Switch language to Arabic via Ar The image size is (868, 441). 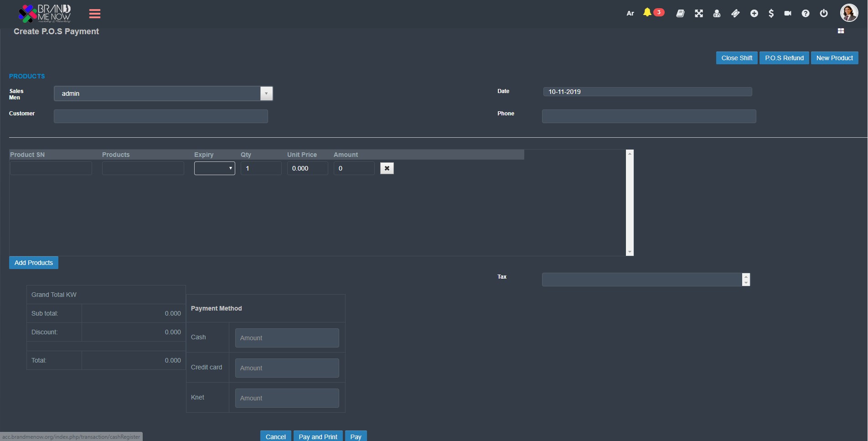pos(630,13)
